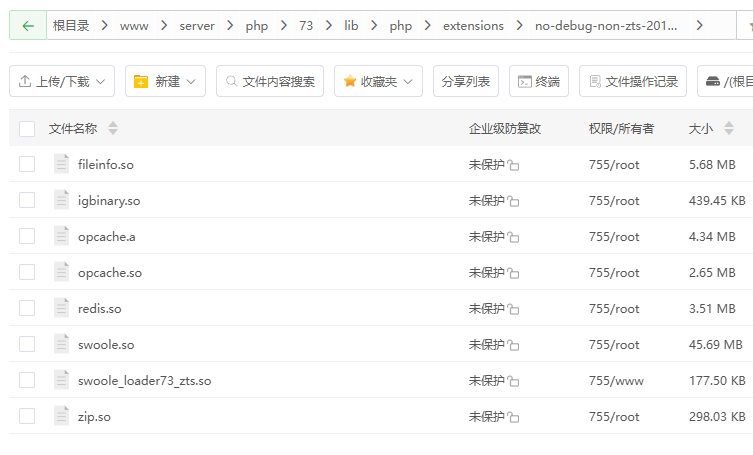Navigate to extensions in breadcrumb

coord(474,26)
